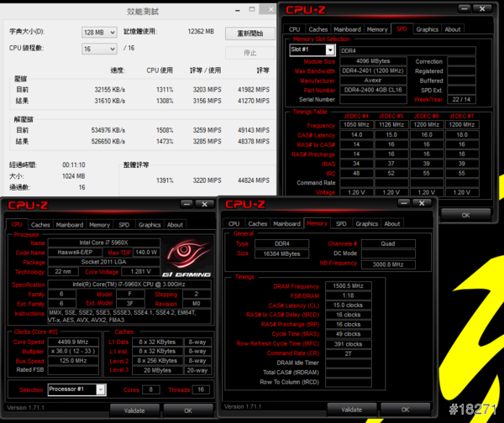This screenshot has height=423, width=504.
Task: Select Mainboard tab in bottom-left CPU-Z window
Action: tap(70, 225)
